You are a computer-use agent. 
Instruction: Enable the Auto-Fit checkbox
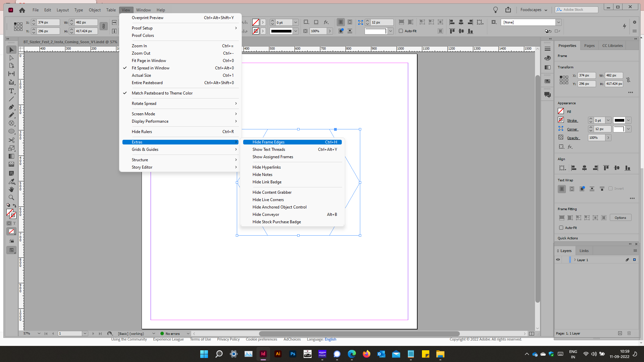(561, 228)
